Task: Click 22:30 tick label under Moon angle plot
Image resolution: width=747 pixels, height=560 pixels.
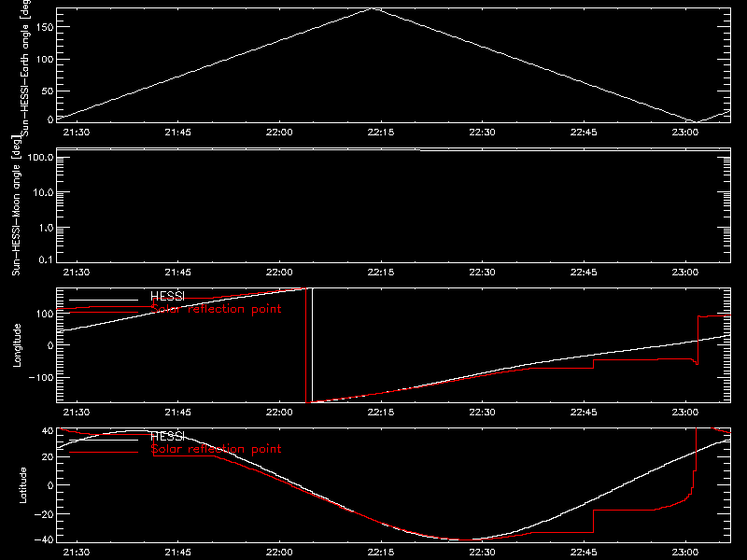Action: click(482, 272)
